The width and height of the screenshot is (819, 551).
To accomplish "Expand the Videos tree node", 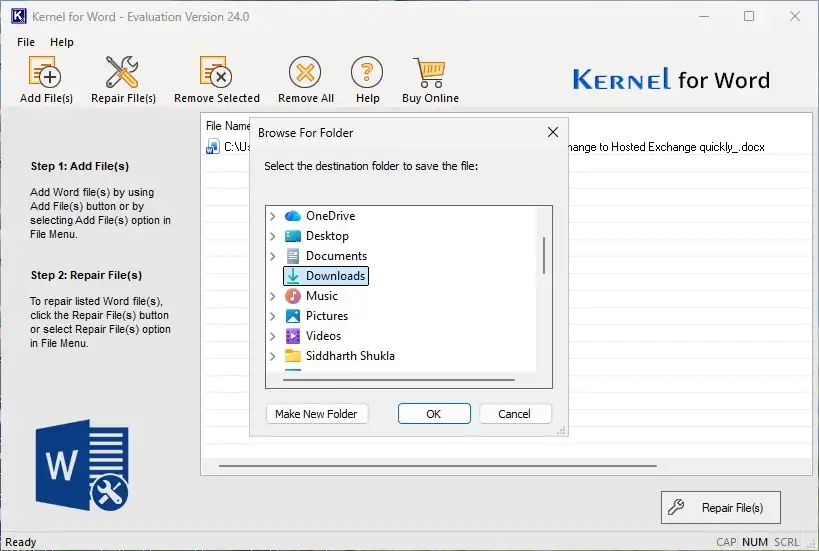I will 272,336.
